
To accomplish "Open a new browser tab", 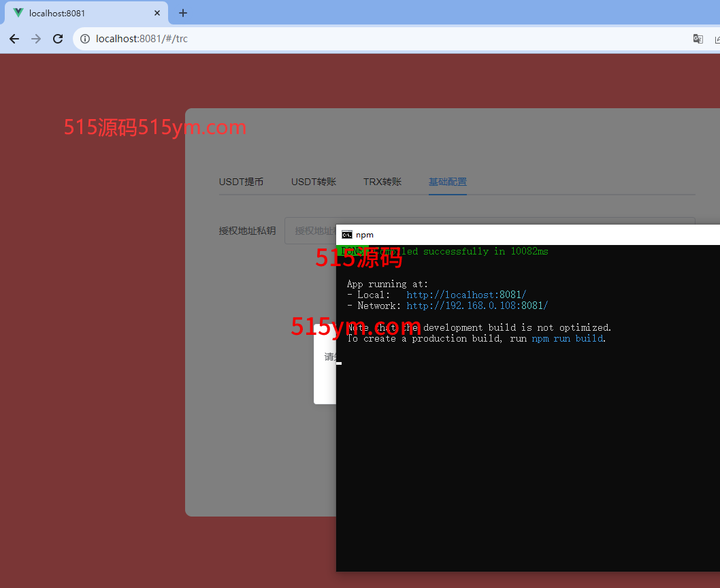I will (x=183, y=13).
